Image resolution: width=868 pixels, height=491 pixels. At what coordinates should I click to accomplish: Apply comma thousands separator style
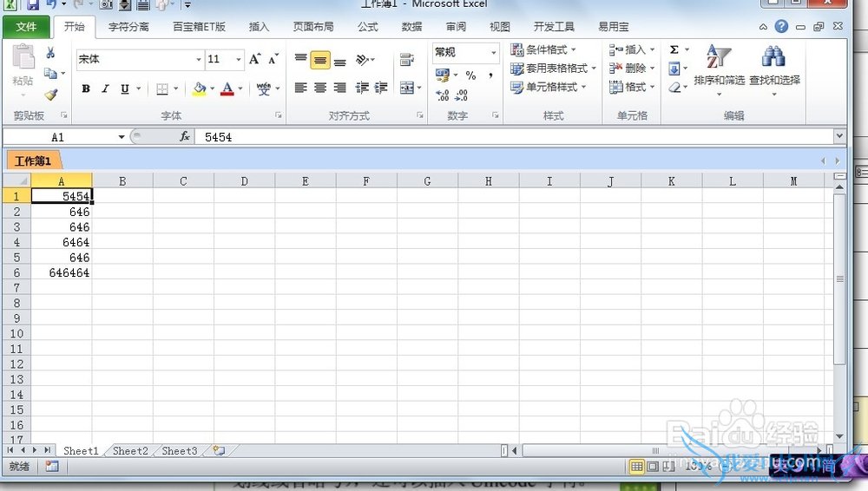pos(491,75)
